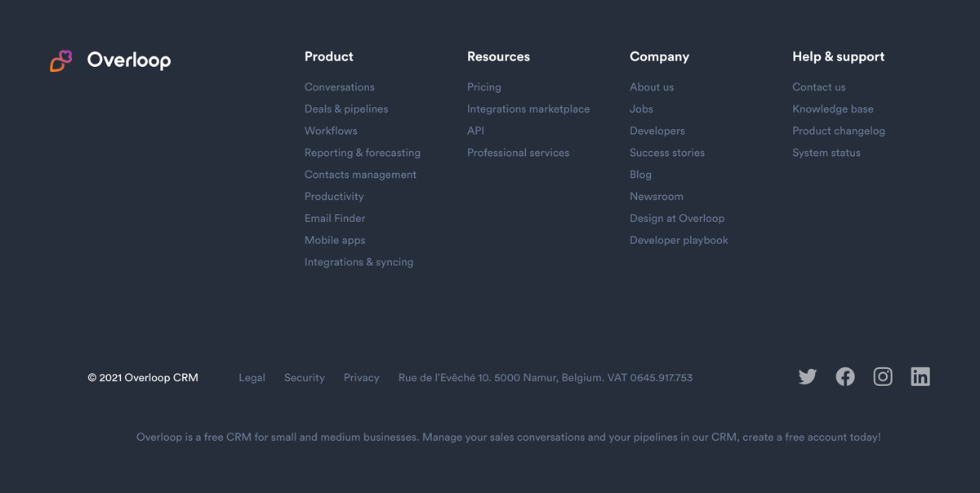The image size is (980, 493).
Task: Open Overloop's LinkedIn page
Action: 920,376
